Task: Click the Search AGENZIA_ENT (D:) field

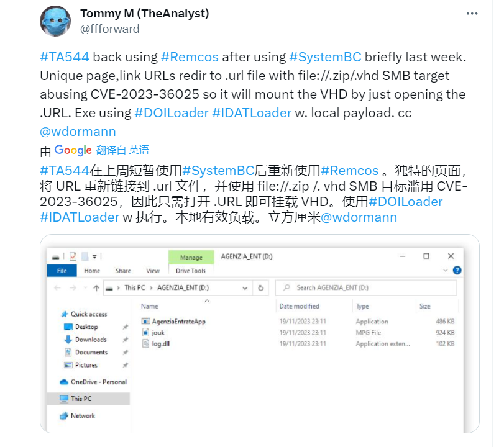Action: [366, 287]
